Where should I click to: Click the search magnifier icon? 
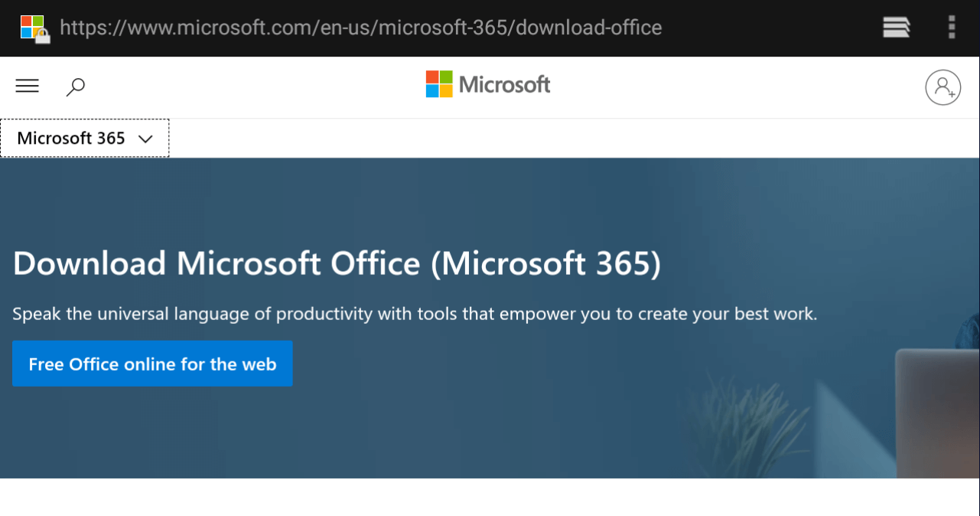pos(75,87)
